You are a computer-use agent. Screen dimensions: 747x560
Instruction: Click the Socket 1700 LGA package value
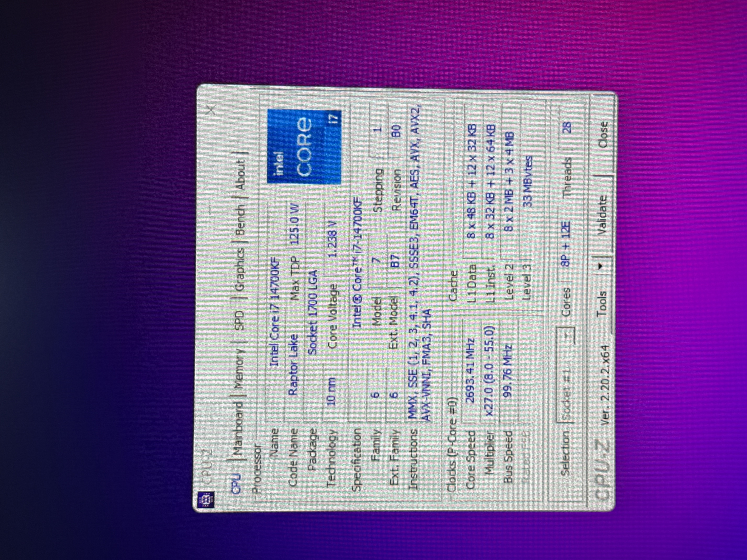(x=312, y=312)
